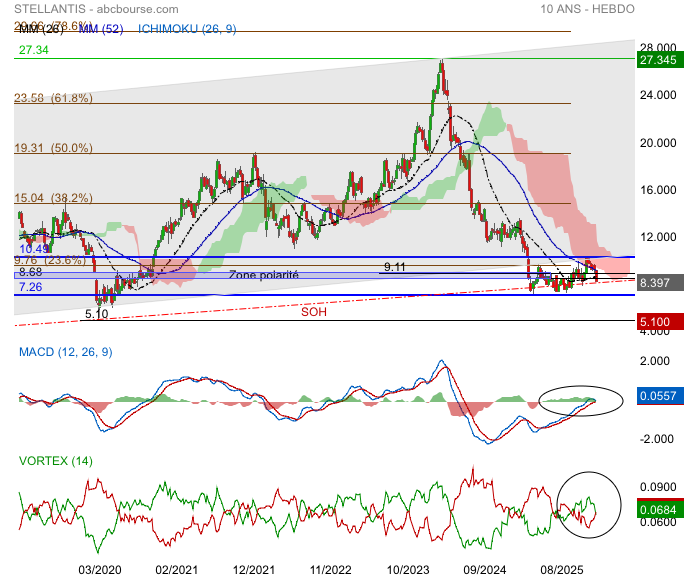Click the 9.11 level annotation
The image size is (684, 580).
(395, 267)
